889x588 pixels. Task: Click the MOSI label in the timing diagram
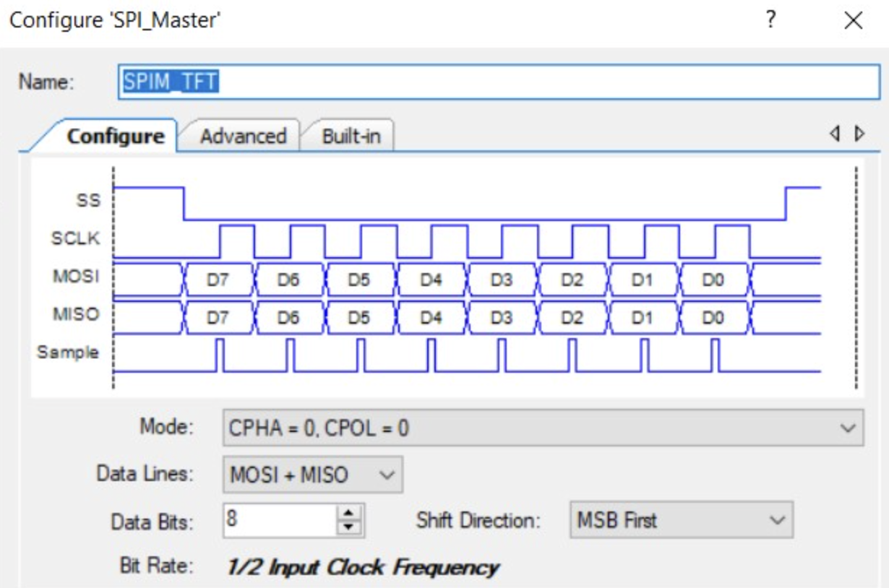coord(76,277)
